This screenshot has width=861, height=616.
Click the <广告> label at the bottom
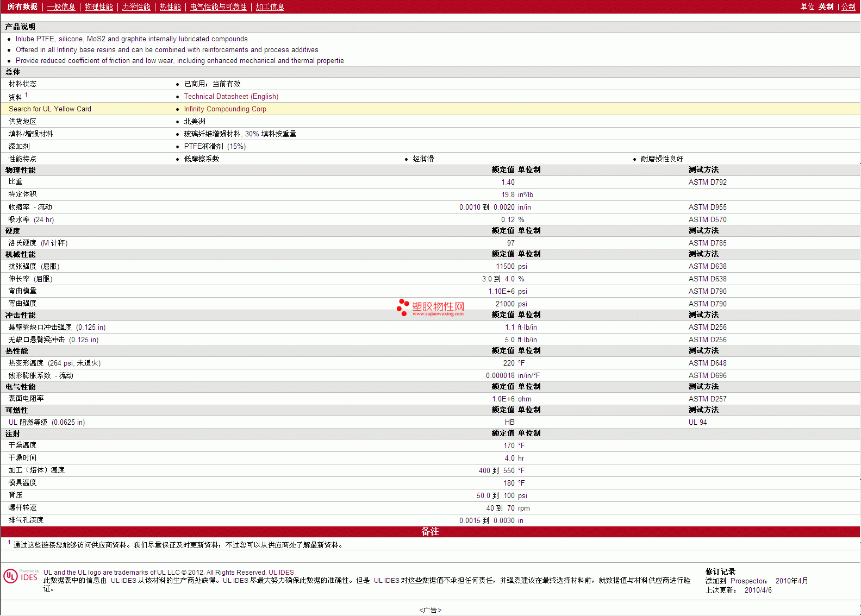430,610
